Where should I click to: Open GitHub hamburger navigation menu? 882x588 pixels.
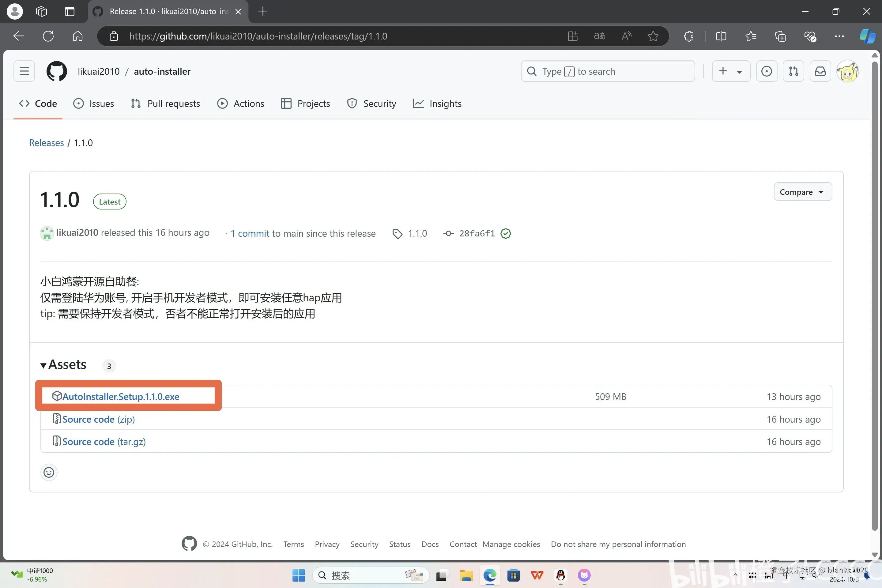[x=24, y=71]
